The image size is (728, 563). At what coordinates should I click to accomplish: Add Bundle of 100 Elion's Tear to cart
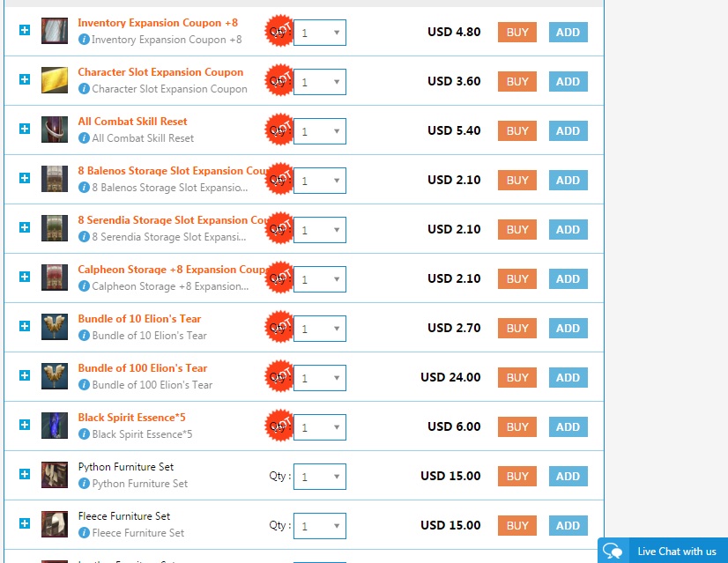point(568,377)
